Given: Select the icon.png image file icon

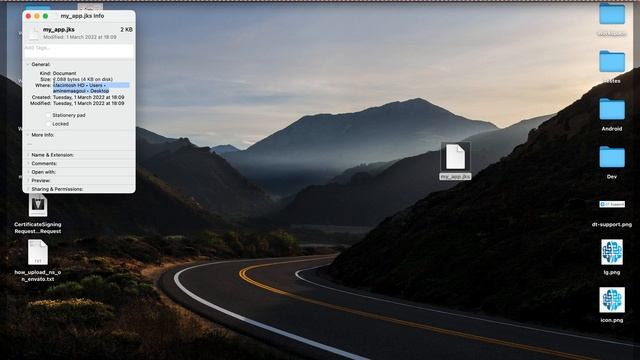Looking at the screenshot, I should pyautogui.click(x=612, y=300).
